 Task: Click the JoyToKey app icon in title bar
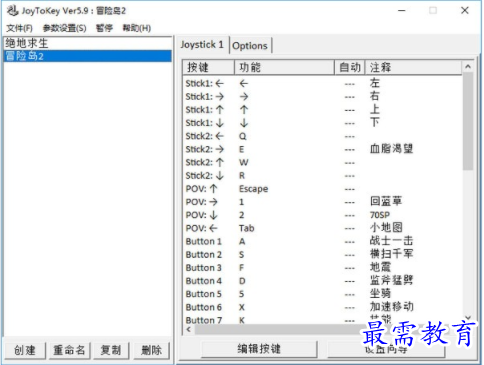[12, 11]
